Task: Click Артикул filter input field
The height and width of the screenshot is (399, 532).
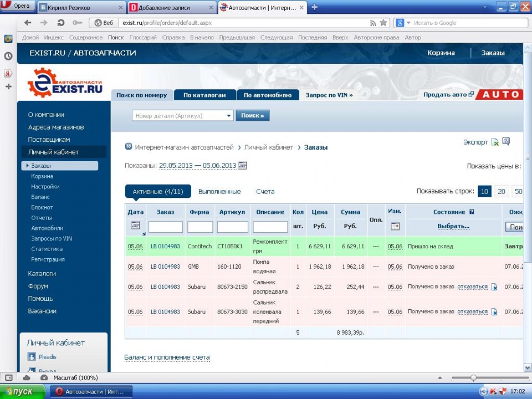Action: pos(232,227)
